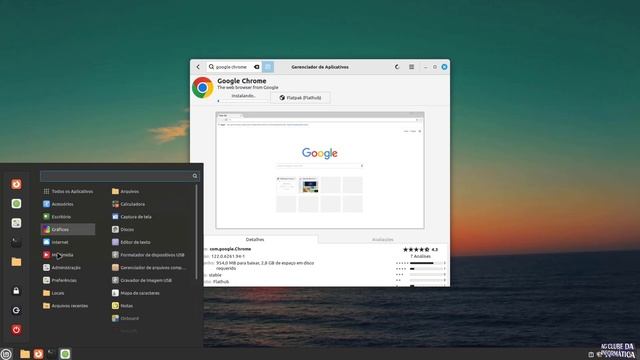The image size is (640, 360).
Task: Open software manager from menu favorites
Action: tap(16, 204)
